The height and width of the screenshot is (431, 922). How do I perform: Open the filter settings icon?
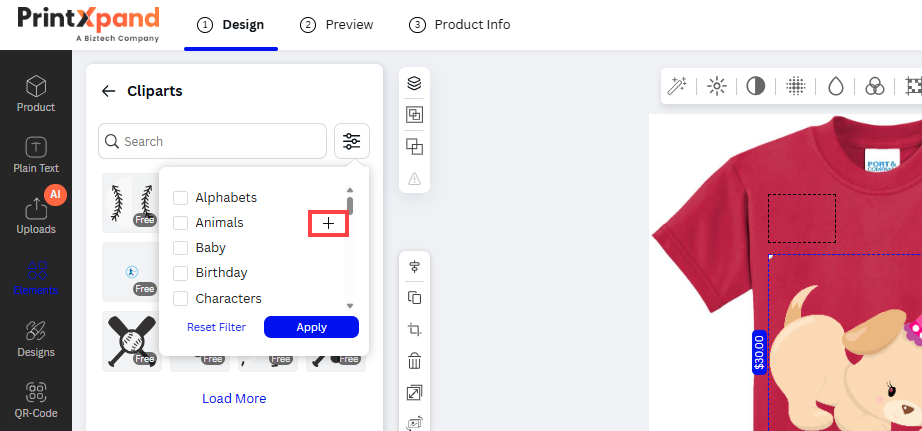click(352, 141)
